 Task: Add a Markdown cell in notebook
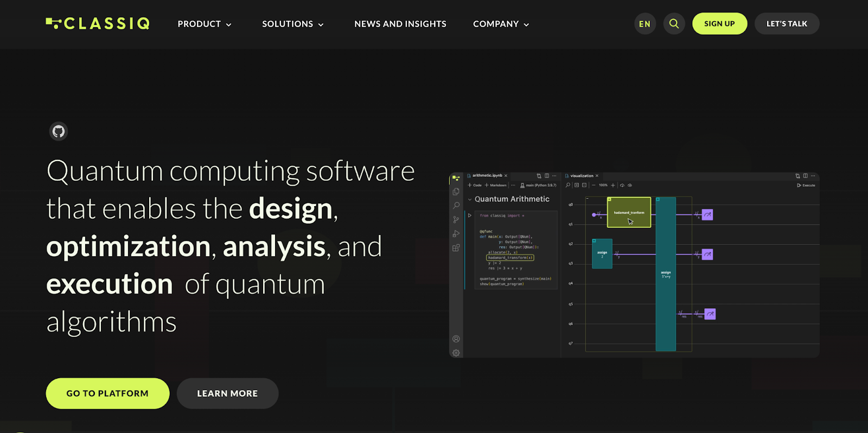click(x=495, y=185)
